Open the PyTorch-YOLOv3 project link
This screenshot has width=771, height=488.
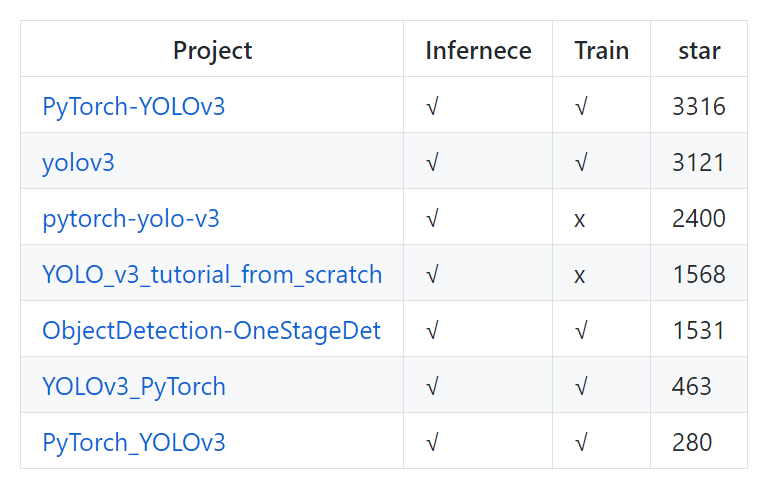coord(133,106)
